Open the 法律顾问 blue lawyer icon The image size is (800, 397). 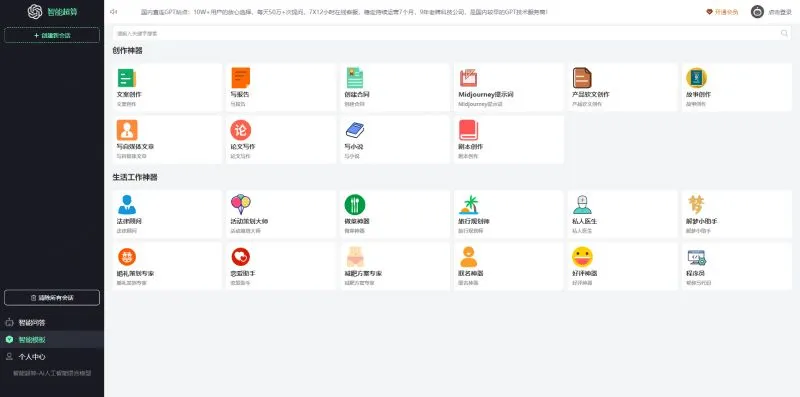click(x=127, y=205)
